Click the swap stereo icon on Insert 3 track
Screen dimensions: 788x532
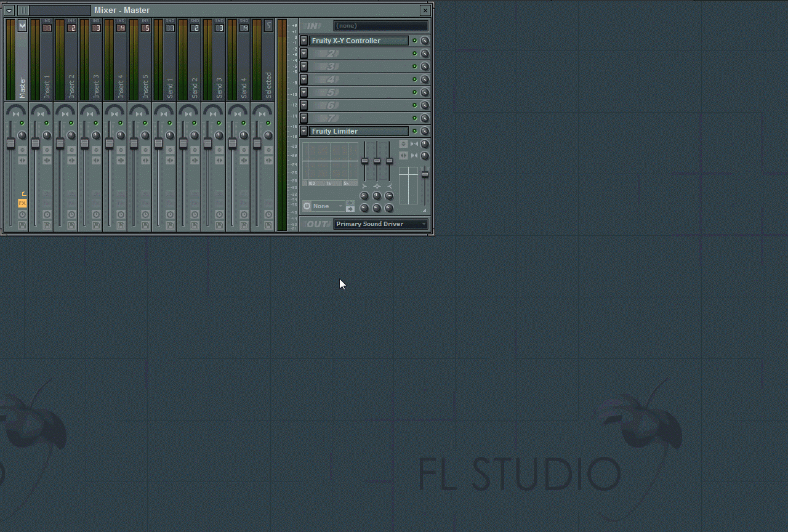[96, 161]
